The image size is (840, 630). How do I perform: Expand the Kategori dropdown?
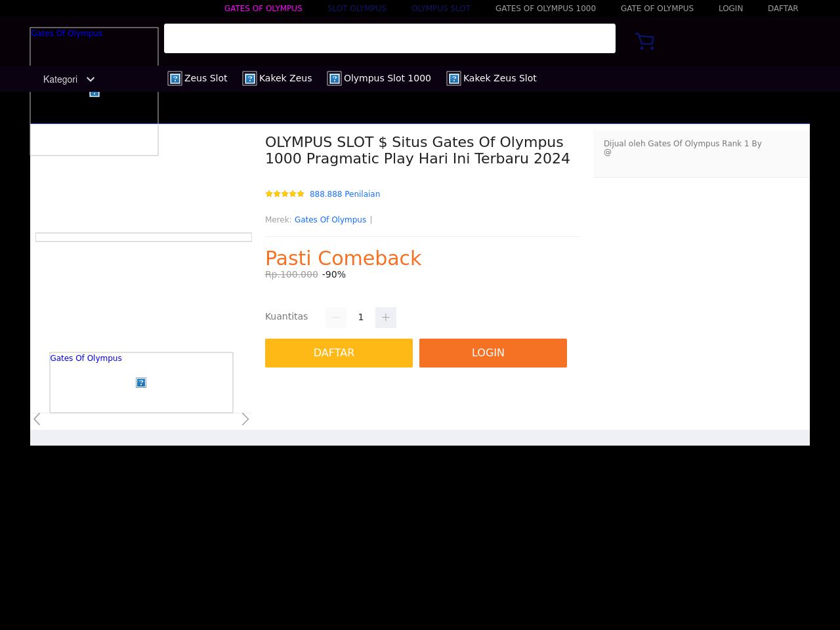point(69,79)
